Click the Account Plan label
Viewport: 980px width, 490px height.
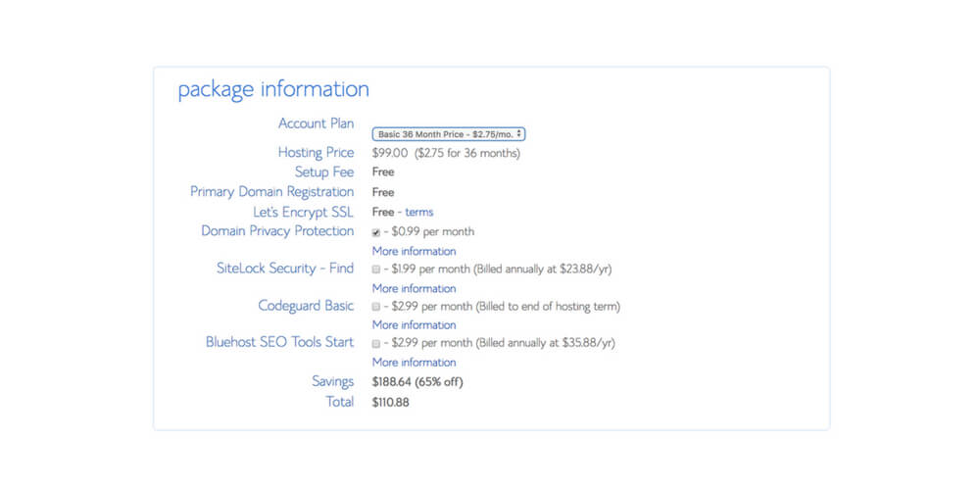click(316, 123)
